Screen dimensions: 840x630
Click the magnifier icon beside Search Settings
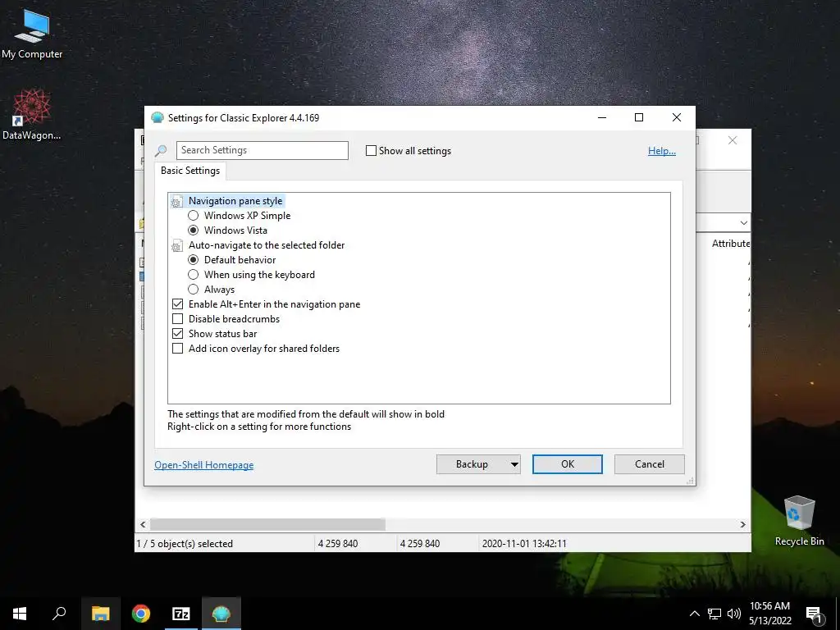(161, 151)
